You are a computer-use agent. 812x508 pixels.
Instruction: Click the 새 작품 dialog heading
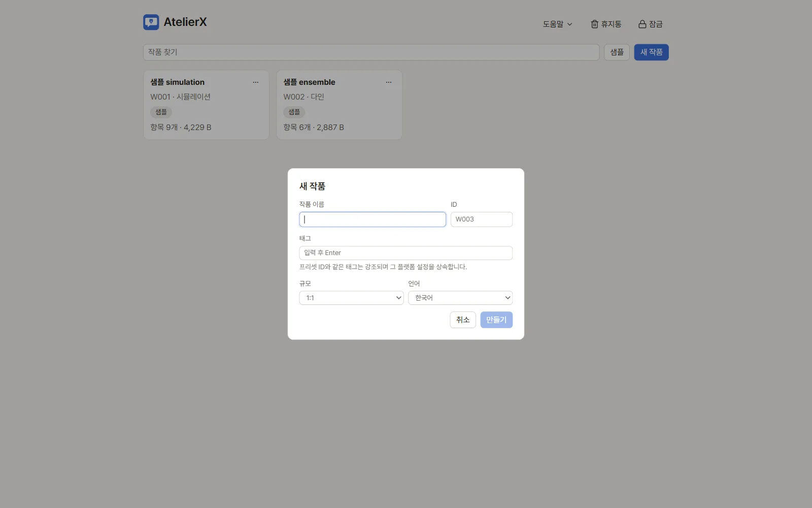tap(312, 186)
